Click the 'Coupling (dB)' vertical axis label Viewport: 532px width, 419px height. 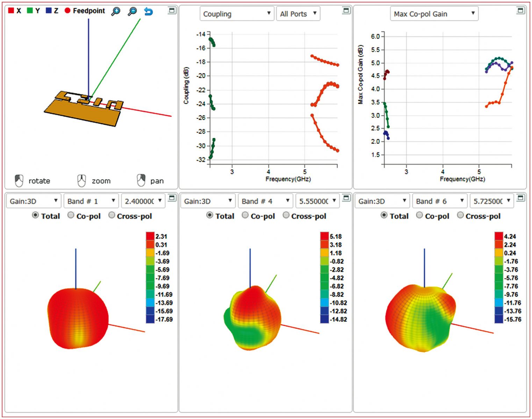point(186,86)
